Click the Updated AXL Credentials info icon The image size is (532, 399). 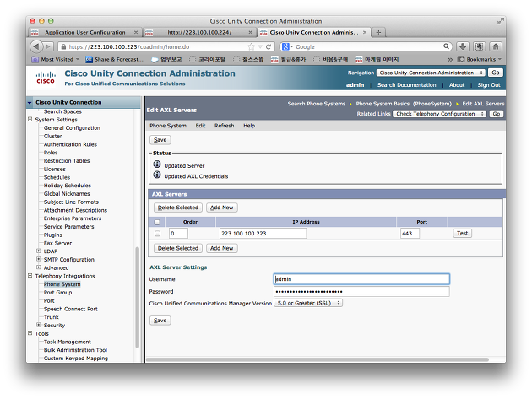click(157, 175)
